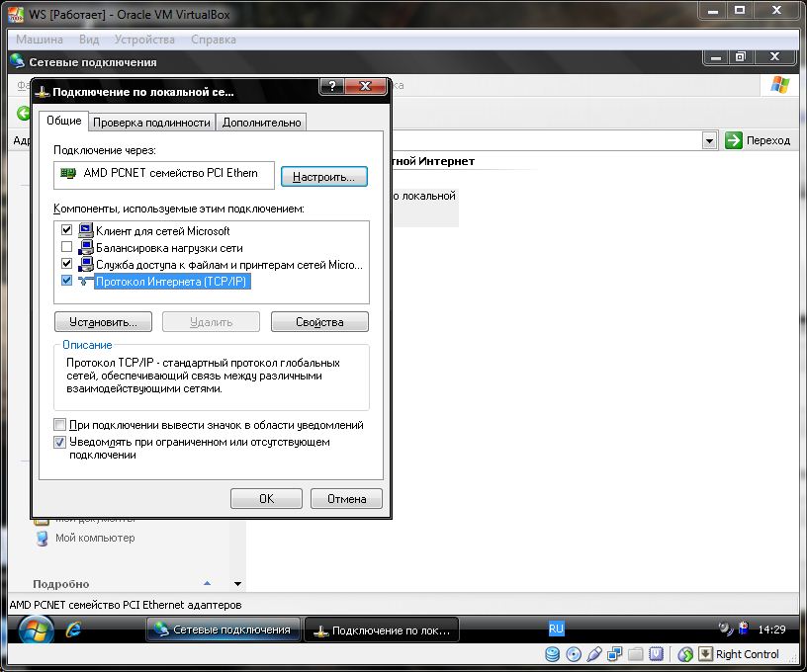The width and height of the screenshot is (807, 672).
Task: Click the side panel scroll down arrow
Action: (x=237, y=584)
